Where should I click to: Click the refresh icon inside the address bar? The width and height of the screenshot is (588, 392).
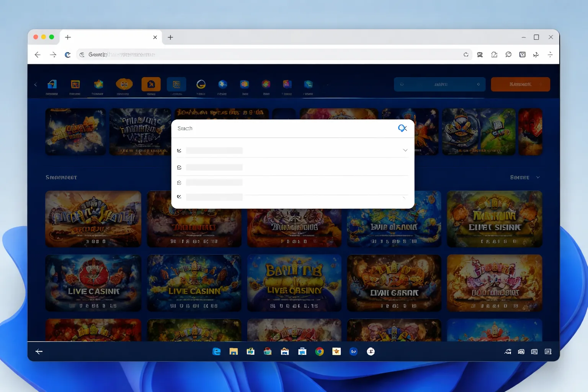[466, 55]
